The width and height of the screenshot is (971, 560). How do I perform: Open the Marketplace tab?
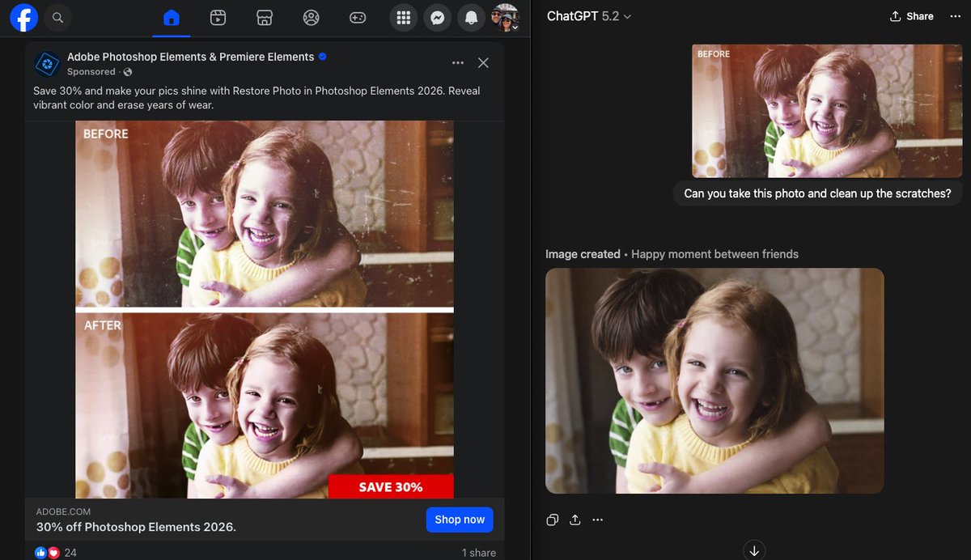[x=264, y=18]
